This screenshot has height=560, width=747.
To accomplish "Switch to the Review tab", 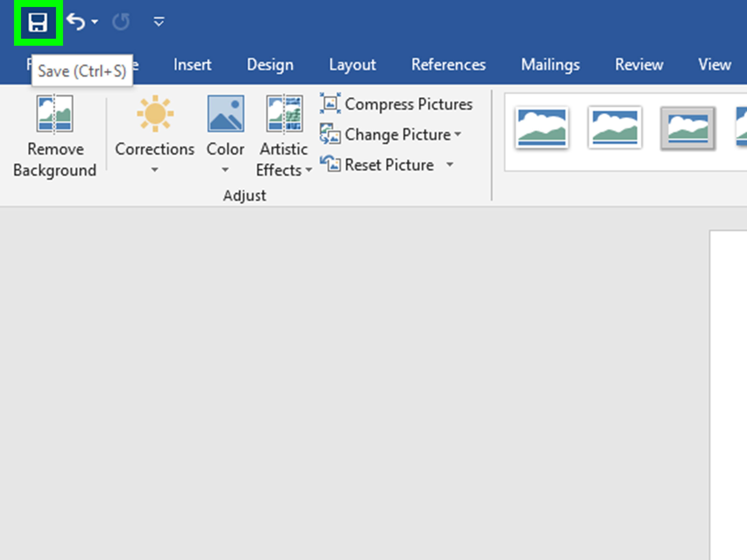I will (x=639, y=64).
